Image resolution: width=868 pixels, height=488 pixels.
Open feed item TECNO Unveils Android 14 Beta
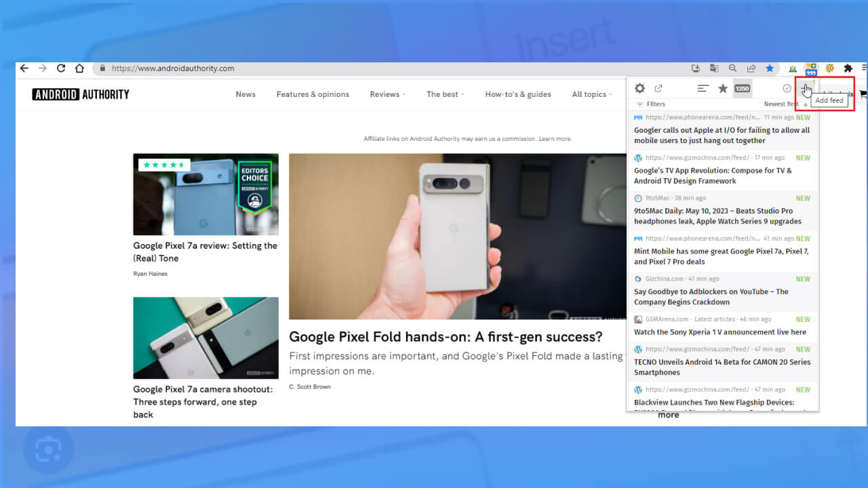pos(722,367)
